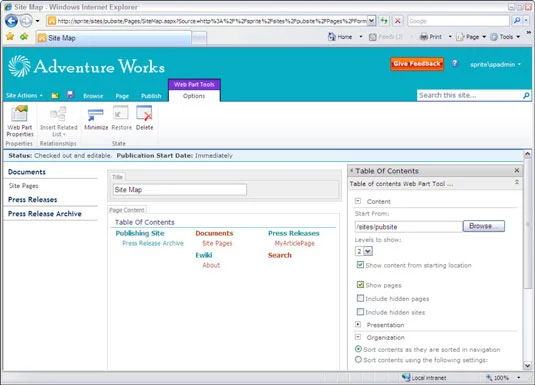Select the Options ribbon tab
Viewport: 535px width, 385px height.
tap(194, 96)
